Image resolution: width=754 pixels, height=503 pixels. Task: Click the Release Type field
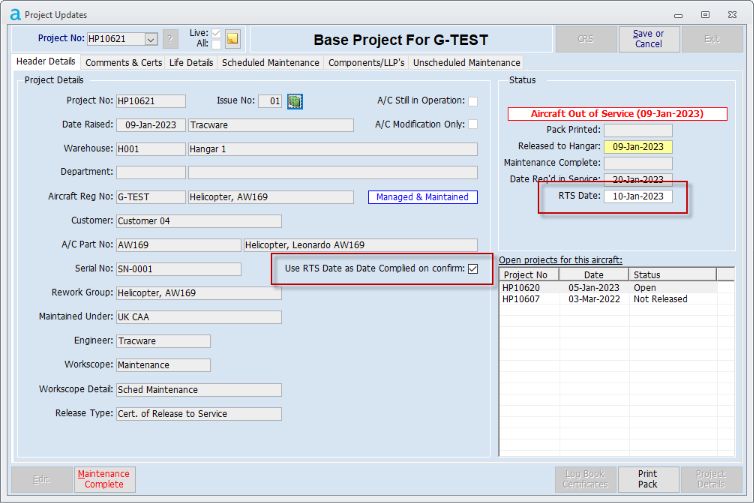199,414
